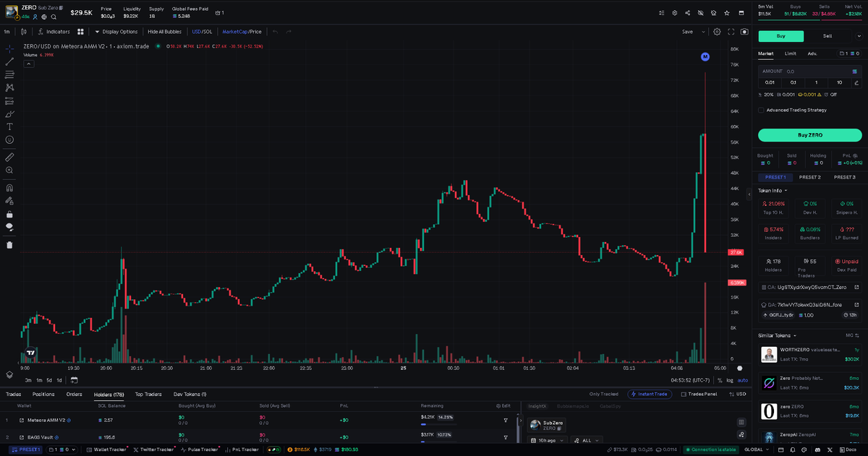This screenshot has height=456, width=868.
Task: Open the Indicators menu
Action: click(54, 32)
